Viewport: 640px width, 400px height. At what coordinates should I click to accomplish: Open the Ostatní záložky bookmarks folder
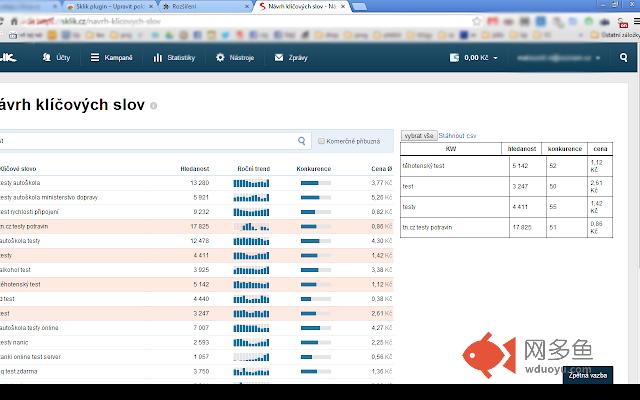coord(616,35)
